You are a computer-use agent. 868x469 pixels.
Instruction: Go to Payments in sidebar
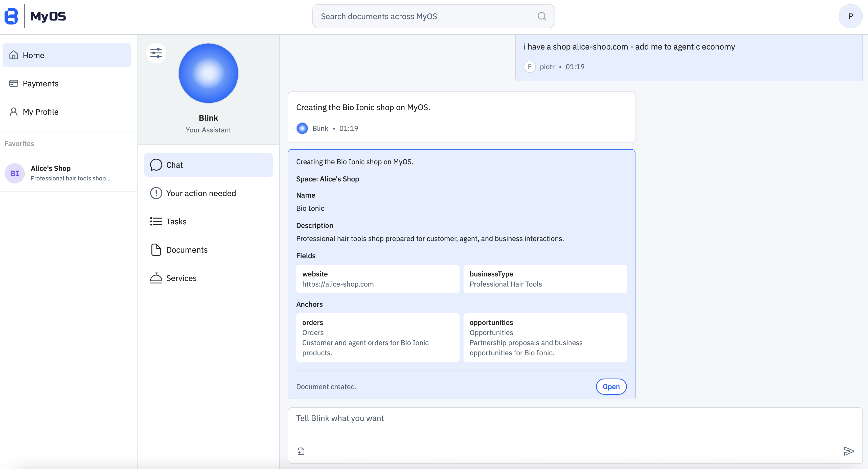point(40,83)
